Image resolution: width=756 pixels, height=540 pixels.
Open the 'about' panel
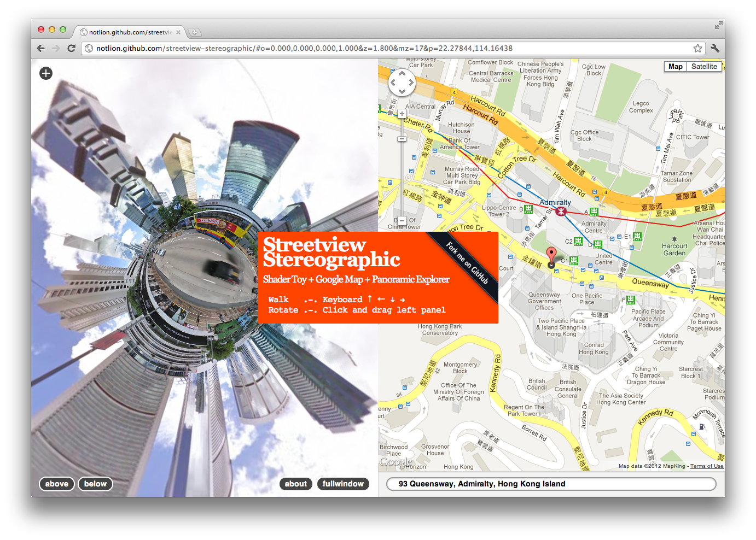pos(296,484)
